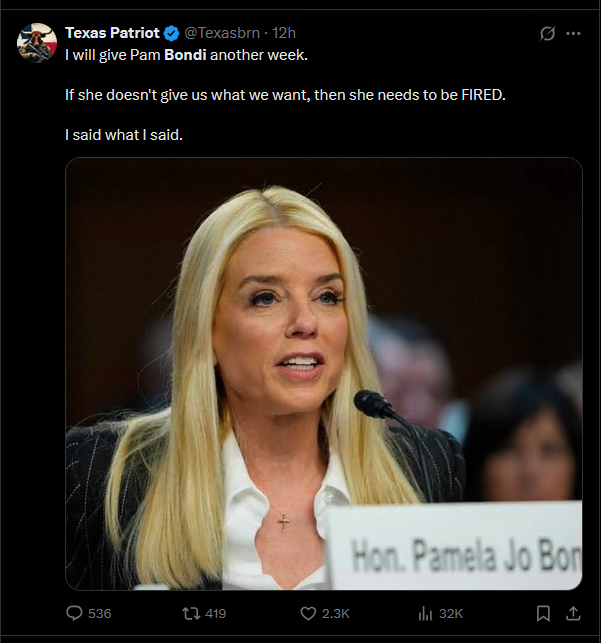Open the @Texasbrn handle link
Viewport: 601px width, 643px height.
[222, 33]
